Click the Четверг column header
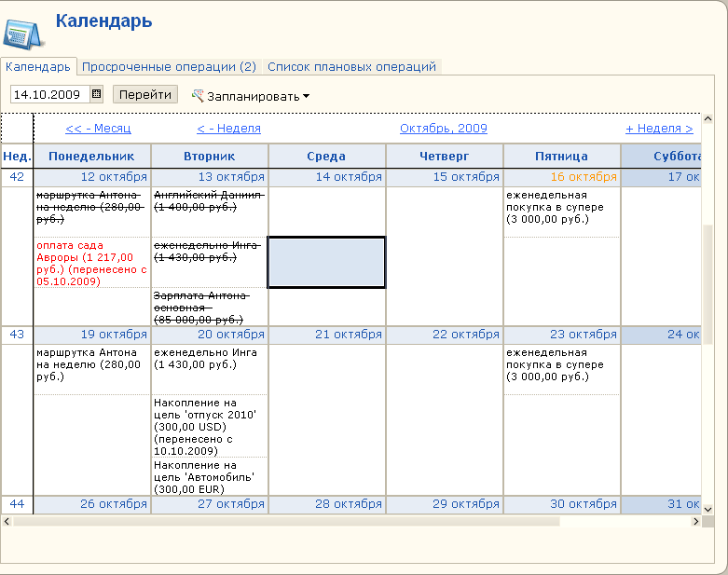This screenshot has width=728, height=575. pyautogui.click(x=445, y=157)
